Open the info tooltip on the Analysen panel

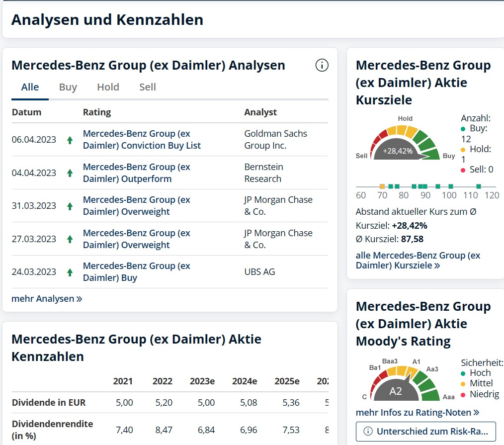322,65
